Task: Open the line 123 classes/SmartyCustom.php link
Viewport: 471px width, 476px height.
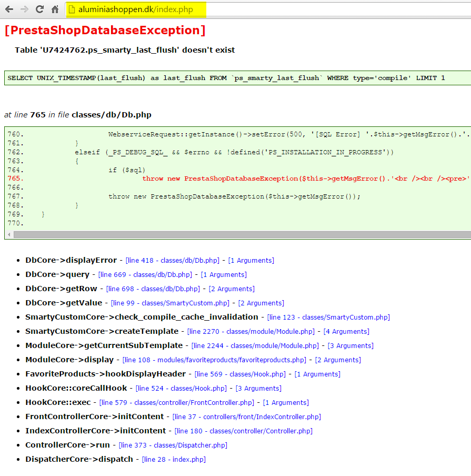Action: click(328, 317)
